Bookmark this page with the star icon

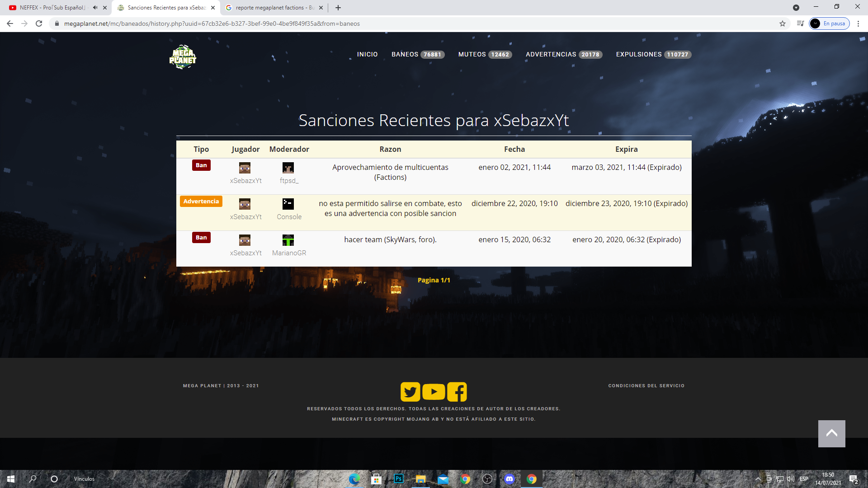pos(783,23)
